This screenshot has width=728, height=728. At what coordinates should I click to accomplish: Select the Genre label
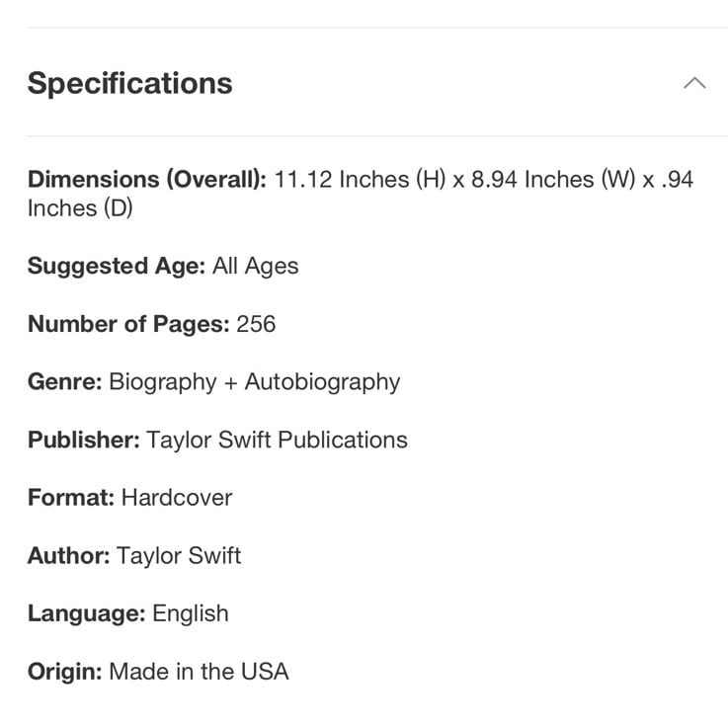65,382
